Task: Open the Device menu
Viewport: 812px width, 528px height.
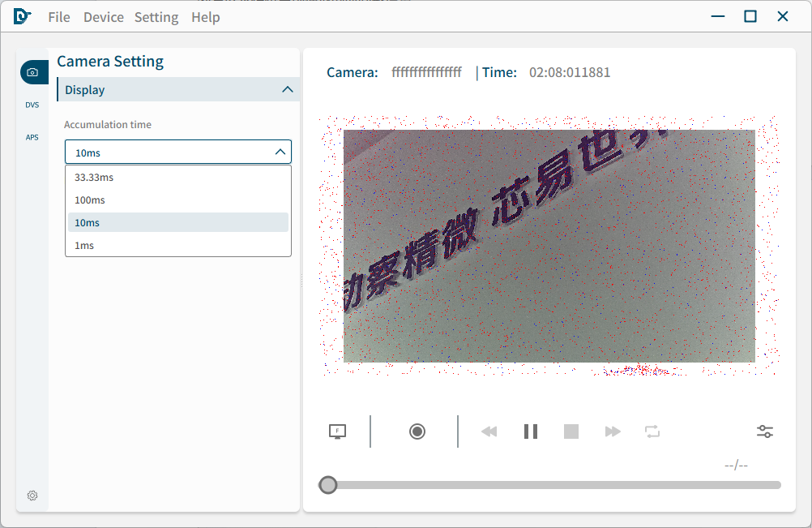Action: (103, 16)
